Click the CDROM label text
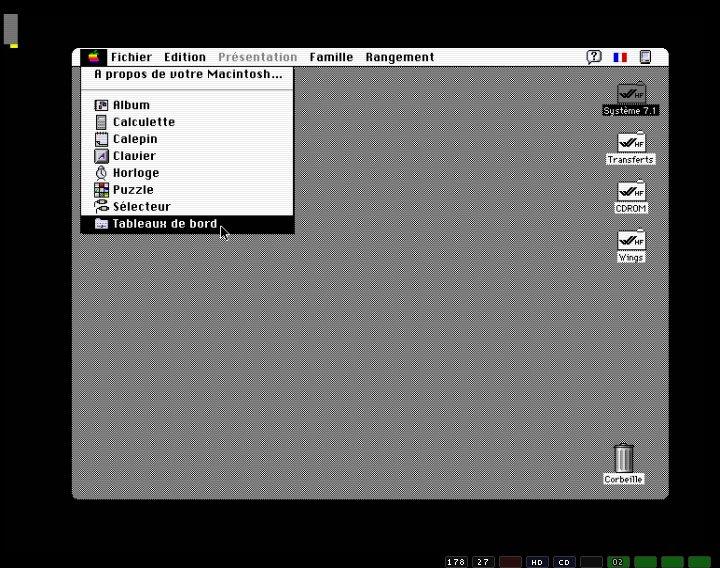720x568 pixels. tap(631, 208)
